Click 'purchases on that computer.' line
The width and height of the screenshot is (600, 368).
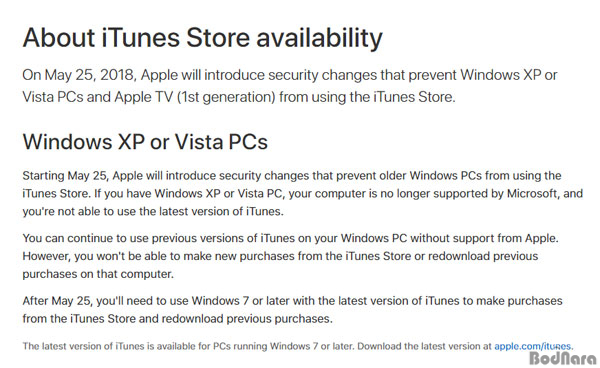click(98, 274)
